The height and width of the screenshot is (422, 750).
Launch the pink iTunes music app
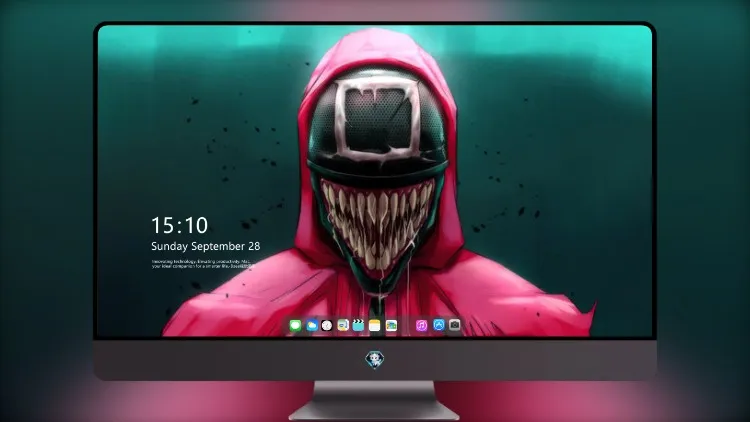tap(421, 326)
